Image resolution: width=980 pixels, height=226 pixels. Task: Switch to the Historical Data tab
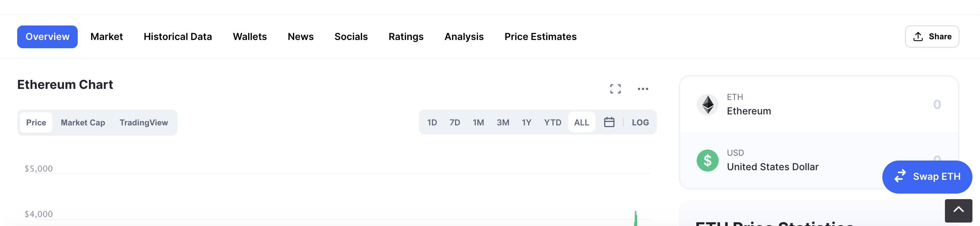(x=178, y=36)
